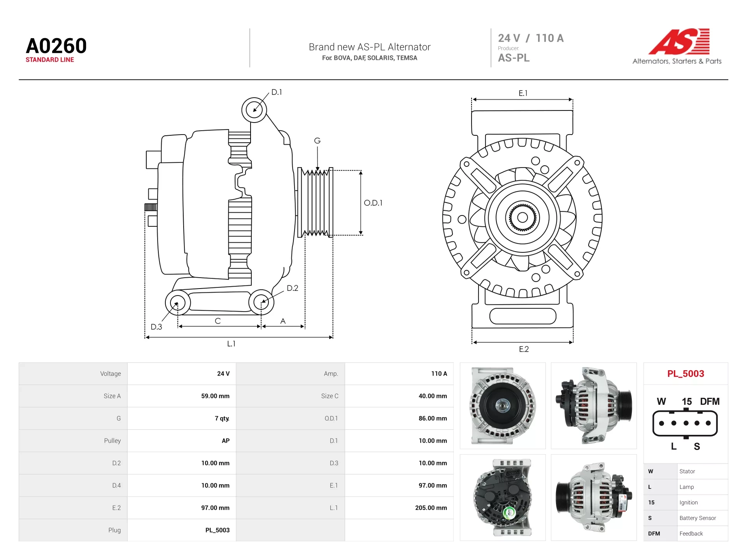Open product photo with pulley on left
The image size is (747, 560).
(x=594, y=497)
